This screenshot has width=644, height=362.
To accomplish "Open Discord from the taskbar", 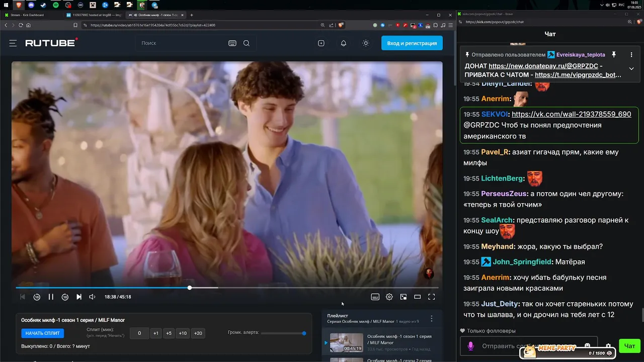I will 31,5.
